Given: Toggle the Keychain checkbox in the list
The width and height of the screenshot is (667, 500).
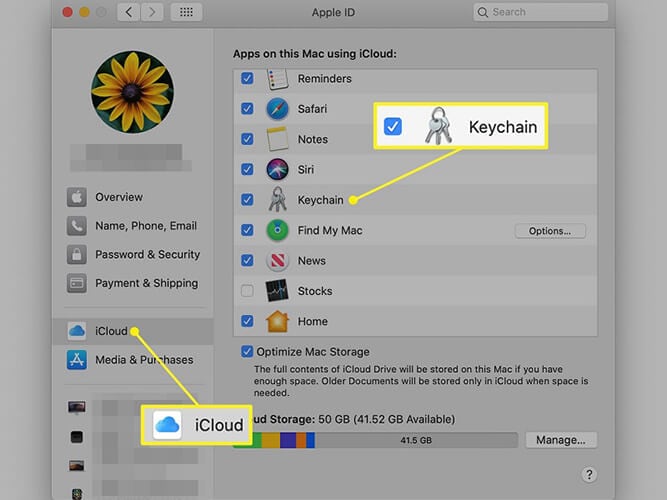Looking at the screenshot, I should tap(247, 200).
